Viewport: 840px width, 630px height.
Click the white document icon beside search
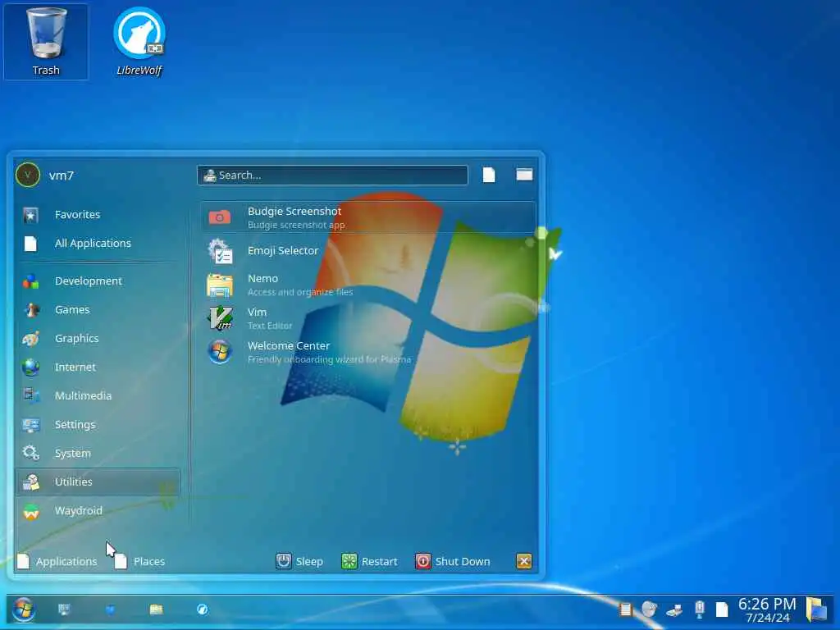pyautogui.click(x=489, y=176)
